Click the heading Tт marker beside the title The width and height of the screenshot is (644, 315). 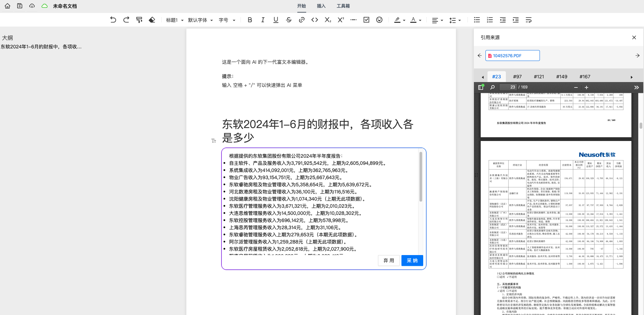pos(214,141)
